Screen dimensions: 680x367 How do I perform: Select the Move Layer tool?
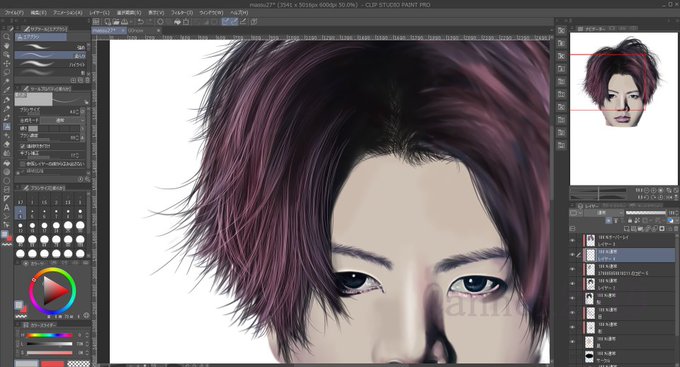click(x=7, y=63)
